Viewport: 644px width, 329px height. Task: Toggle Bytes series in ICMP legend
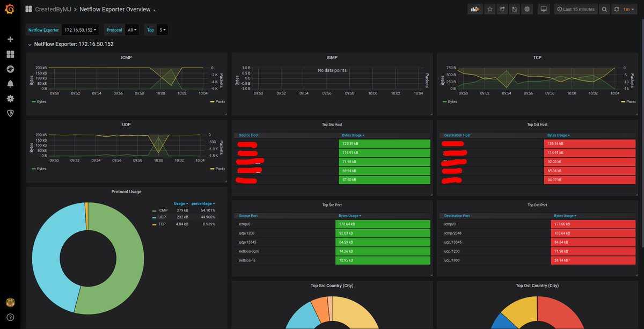coord(39,101)
